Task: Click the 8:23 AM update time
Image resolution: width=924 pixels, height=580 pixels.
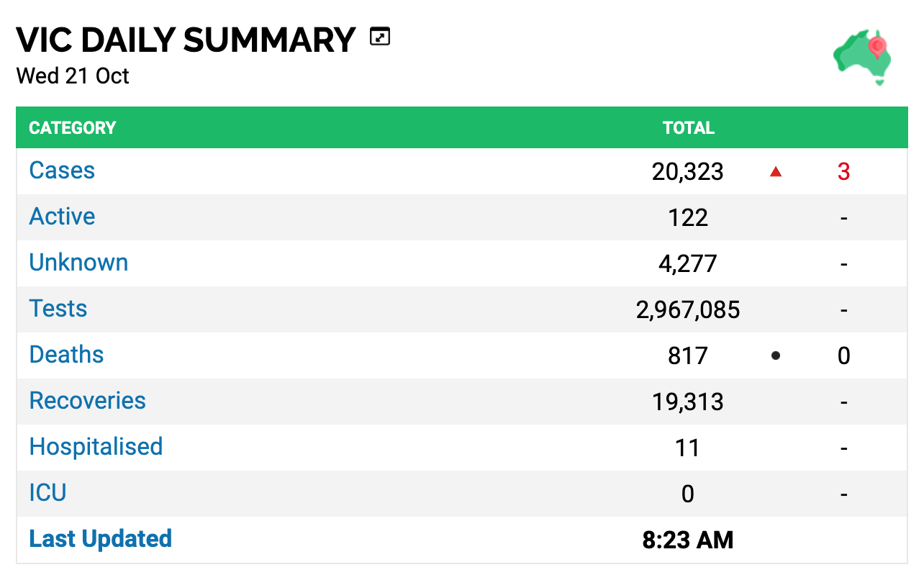Action: tap(688, 540)
